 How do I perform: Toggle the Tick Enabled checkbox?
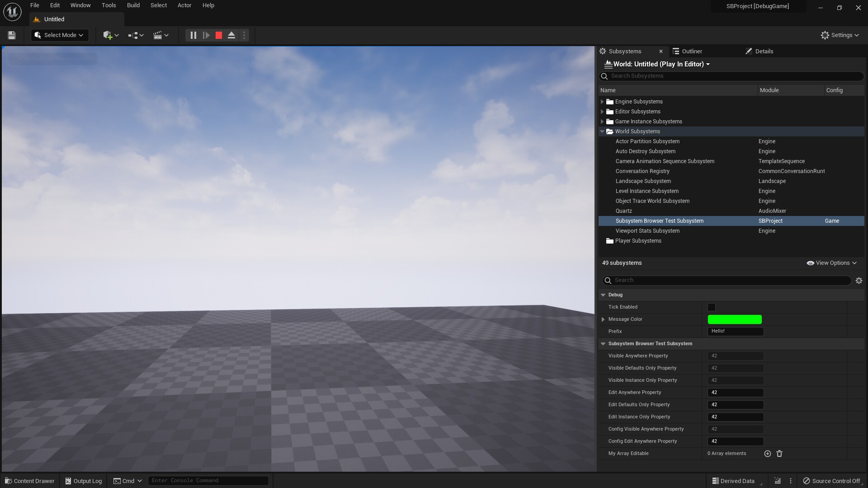tap(712, 307)
